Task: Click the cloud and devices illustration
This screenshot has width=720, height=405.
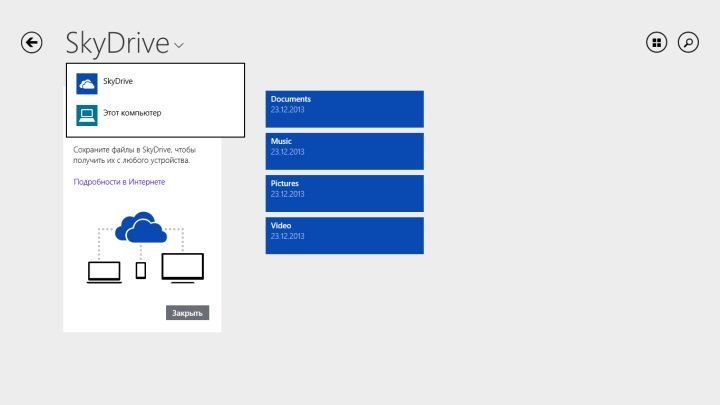Action: (145, 248)
